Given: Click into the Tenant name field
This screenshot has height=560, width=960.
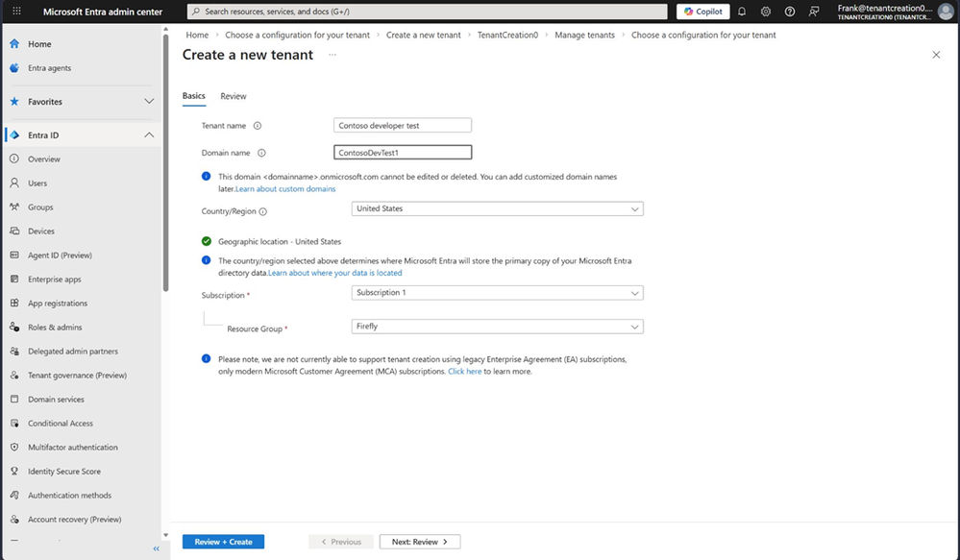Looking at the screenshot, I should point(403,126).
